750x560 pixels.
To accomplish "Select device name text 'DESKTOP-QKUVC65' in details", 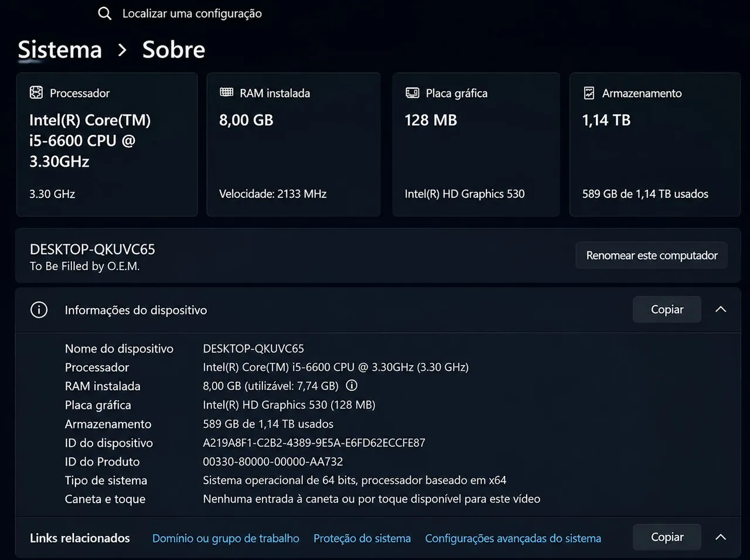I will [x=253, y=349].
